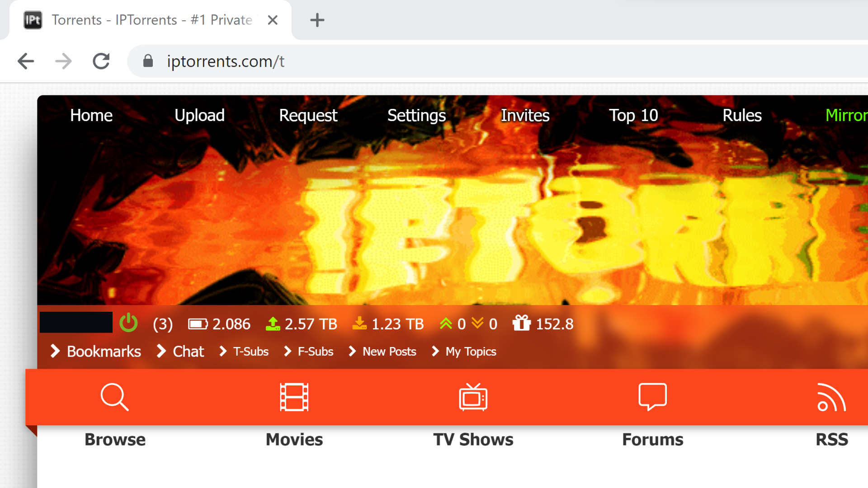Viewport: 868px width, 488px height.
Task: Click the battery ratio icon
Action: pos(198,324)
